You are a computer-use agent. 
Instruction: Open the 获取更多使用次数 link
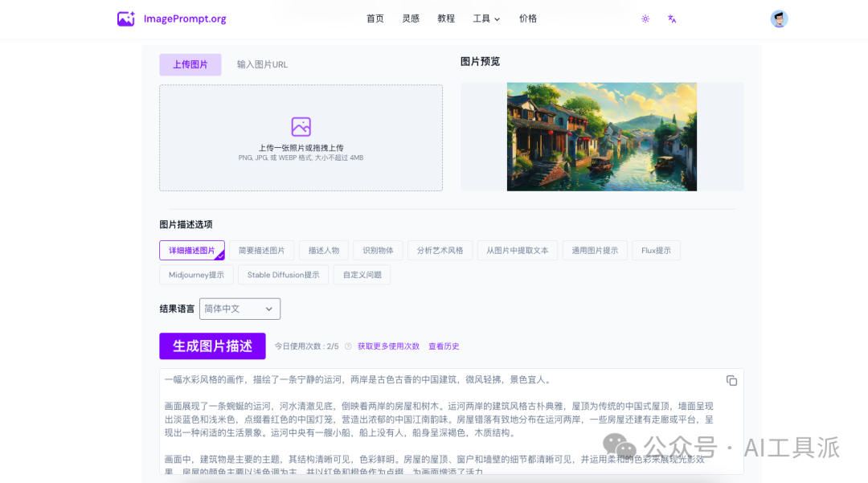[x=389, y=346]
